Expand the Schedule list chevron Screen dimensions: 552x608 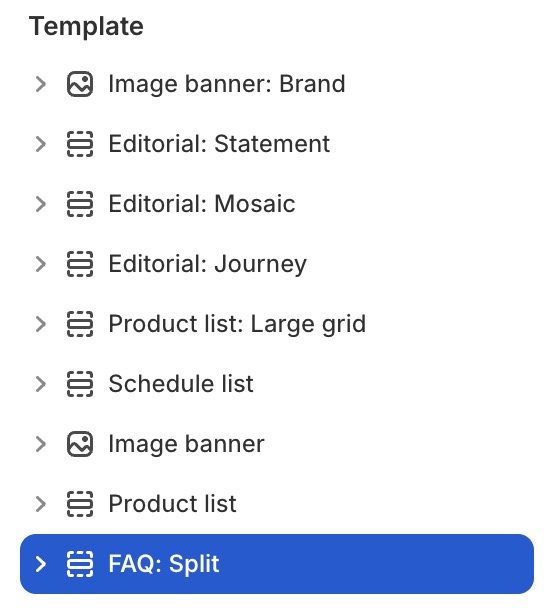pos(41,384)
